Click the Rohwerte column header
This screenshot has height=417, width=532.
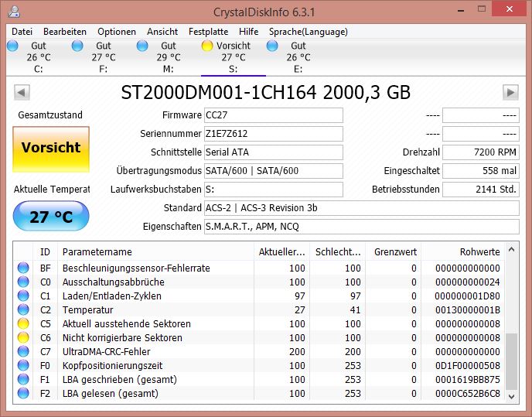click(x=463, y=252)
